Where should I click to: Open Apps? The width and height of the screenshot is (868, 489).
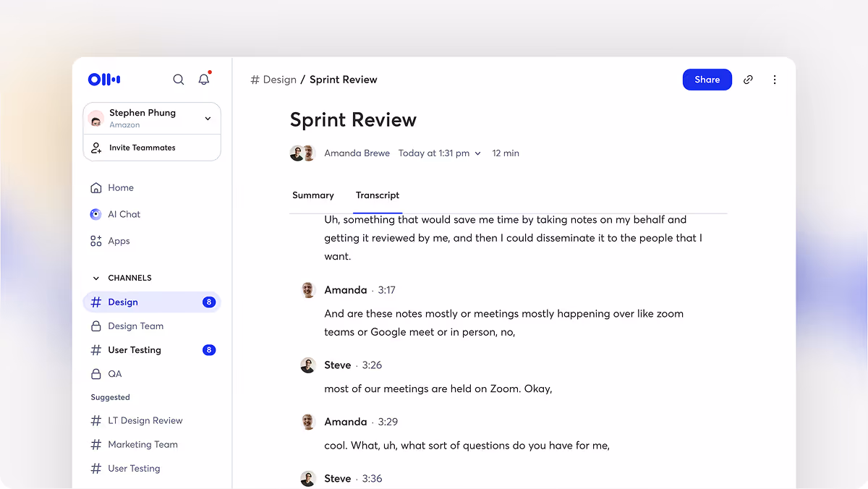pos(119,241)
